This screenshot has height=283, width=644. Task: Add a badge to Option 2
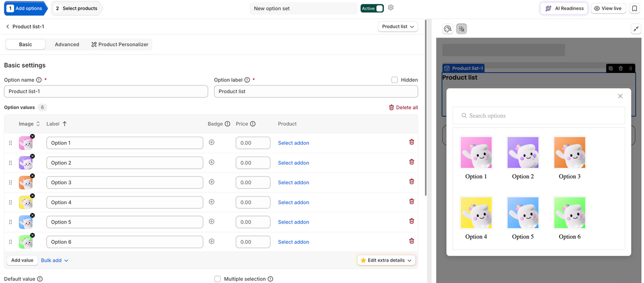coord(211,162)
